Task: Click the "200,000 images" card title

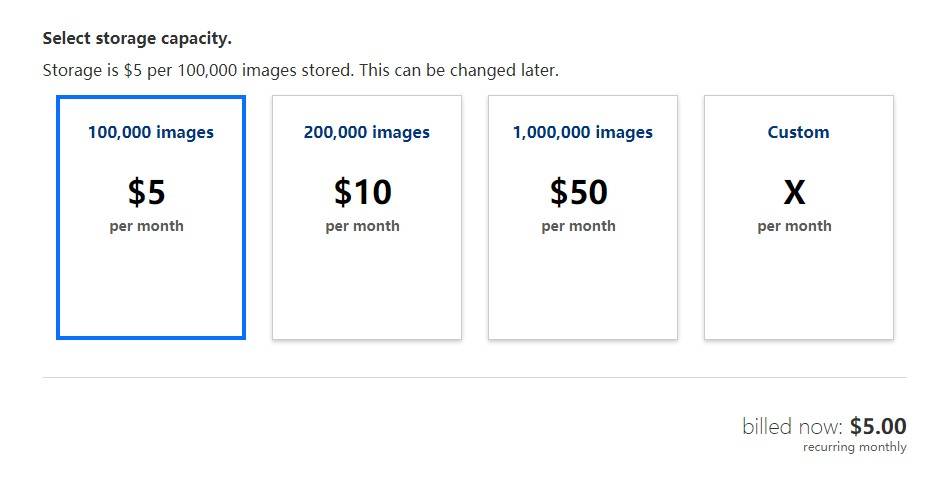Action: click(x=367, y=132)
